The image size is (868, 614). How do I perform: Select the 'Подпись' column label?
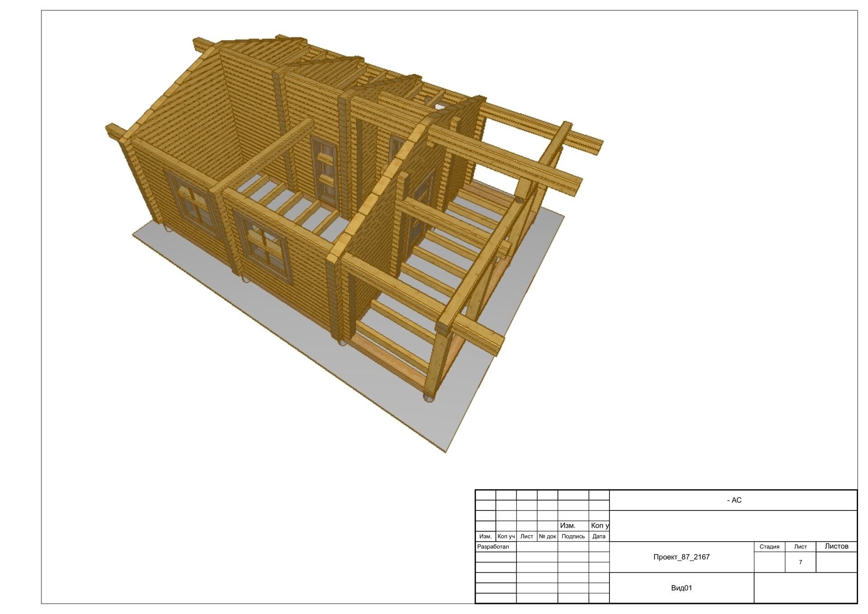(x=573, y=536)
